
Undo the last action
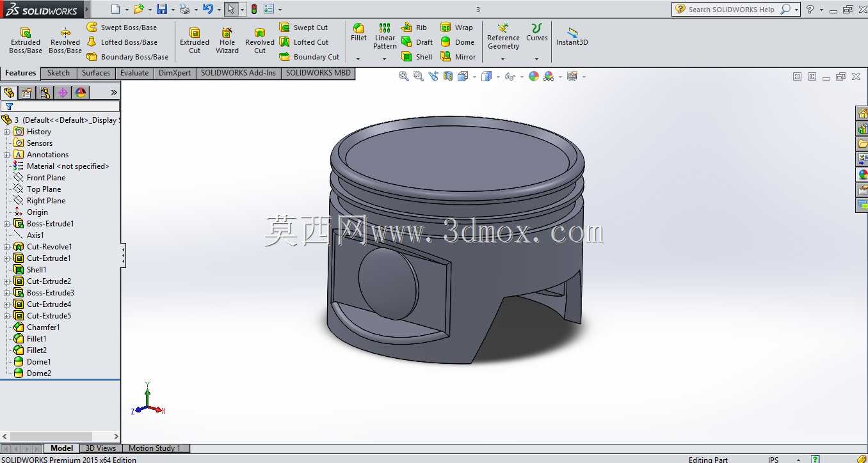(x=207, y=9)
